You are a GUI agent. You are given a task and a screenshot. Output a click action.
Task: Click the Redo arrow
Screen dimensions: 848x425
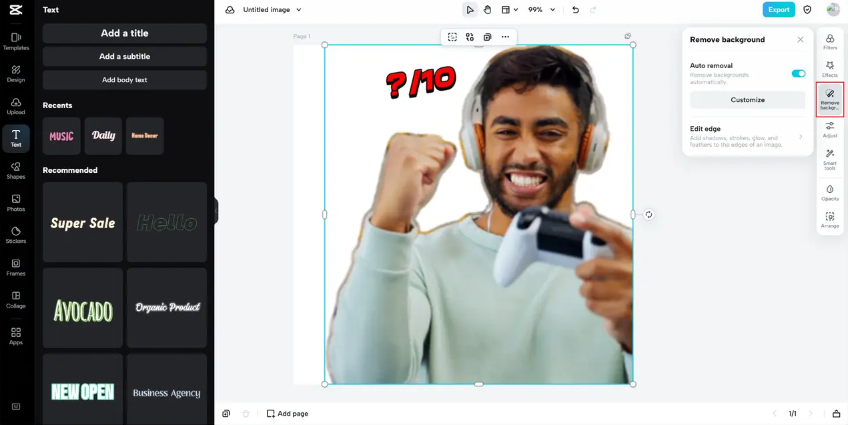(593, 10)
